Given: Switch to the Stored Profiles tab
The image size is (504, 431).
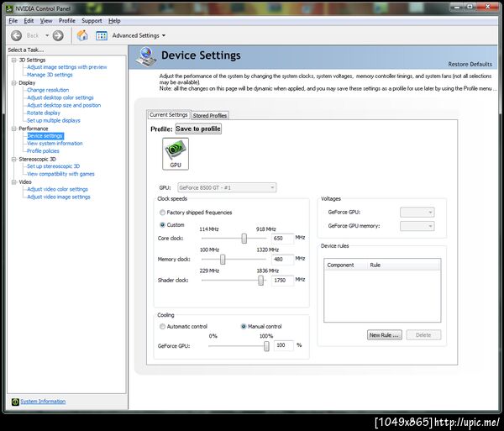Looking at the screenshot, I should 210,115.
